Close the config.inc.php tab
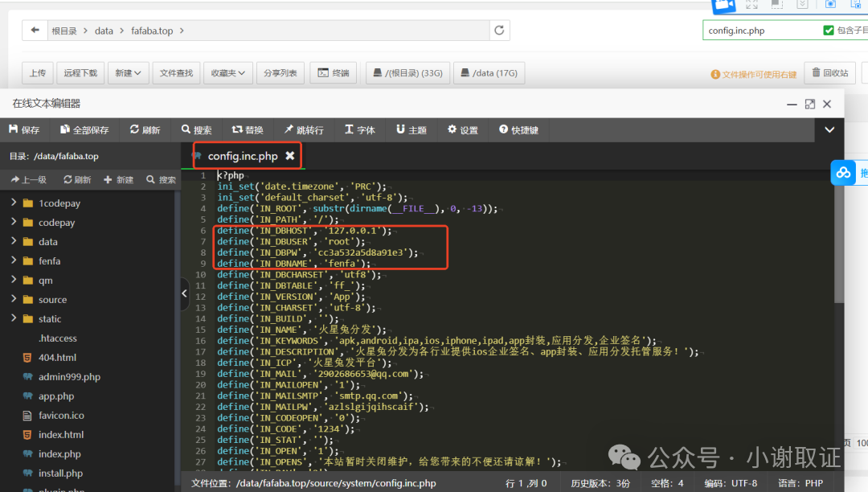Viewport: 868px width, 492px height. [x=289, y=156]
